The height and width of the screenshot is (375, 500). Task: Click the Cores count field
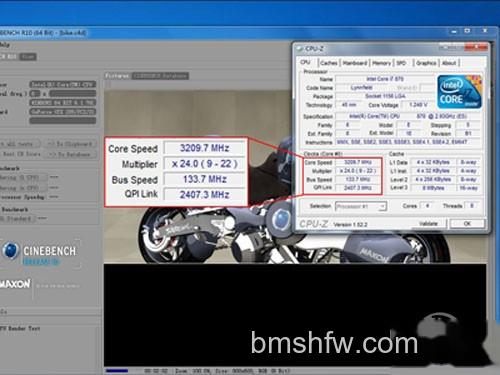427,206
